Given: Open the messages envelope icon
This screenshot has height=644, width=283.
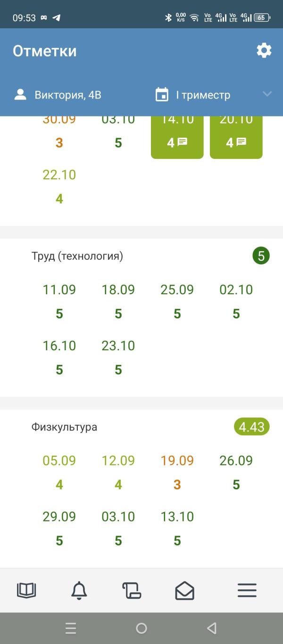Looking at the screenshot, I should coord(184,590).
